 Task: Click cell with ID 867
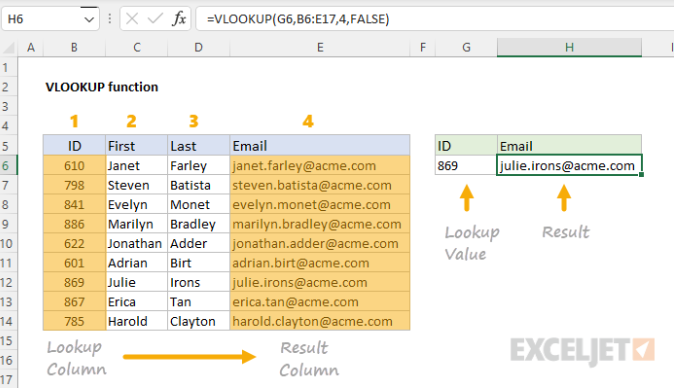coord(74,302)
